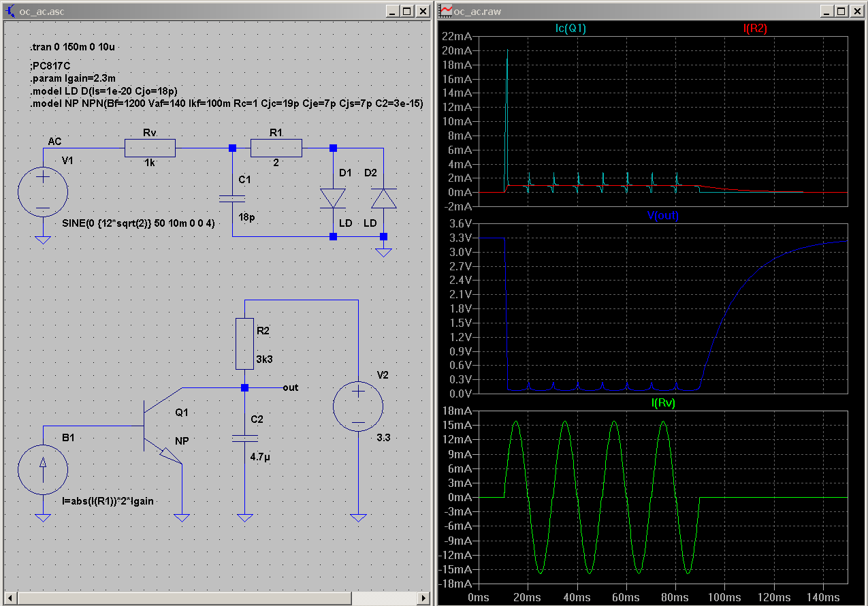Click the ground symbol at Q1 emitter
This screenshot has height=606, width=868.
[182, 517]
